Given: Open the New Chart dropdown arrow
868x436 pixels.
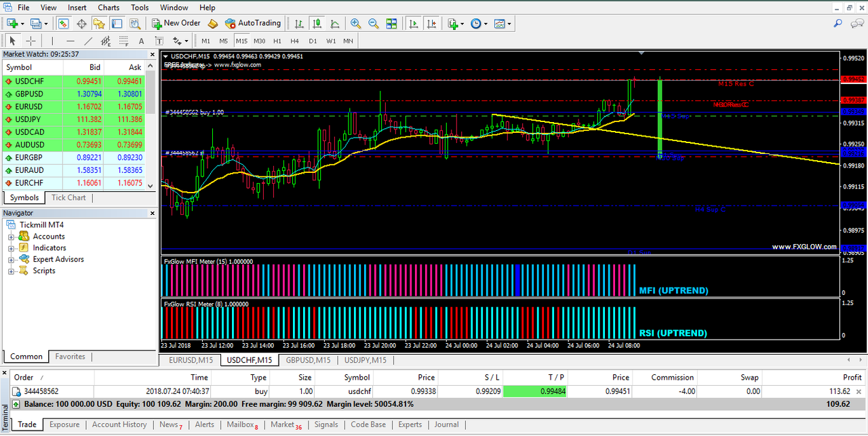Looking at the screenshot, I should point(22,23).
